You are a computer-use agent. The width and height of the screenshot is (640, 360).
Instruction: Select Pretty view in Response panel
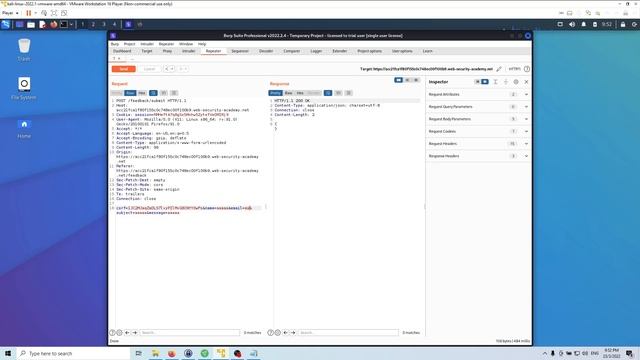[x=276, y=93]
